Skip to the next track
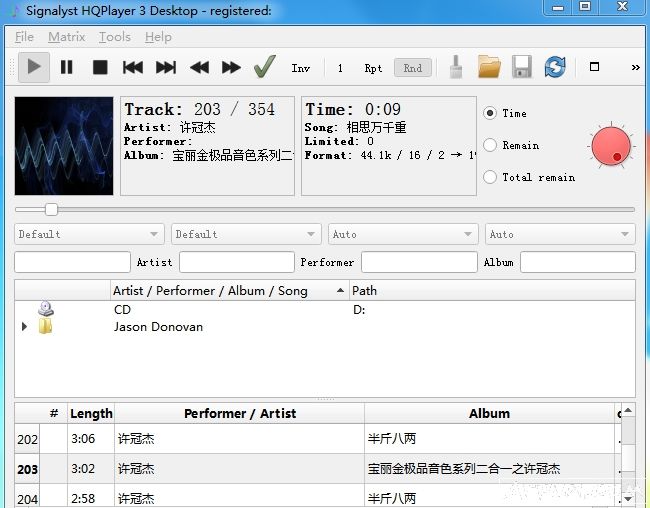Screen dimensions: 650x508 point(166,67)
